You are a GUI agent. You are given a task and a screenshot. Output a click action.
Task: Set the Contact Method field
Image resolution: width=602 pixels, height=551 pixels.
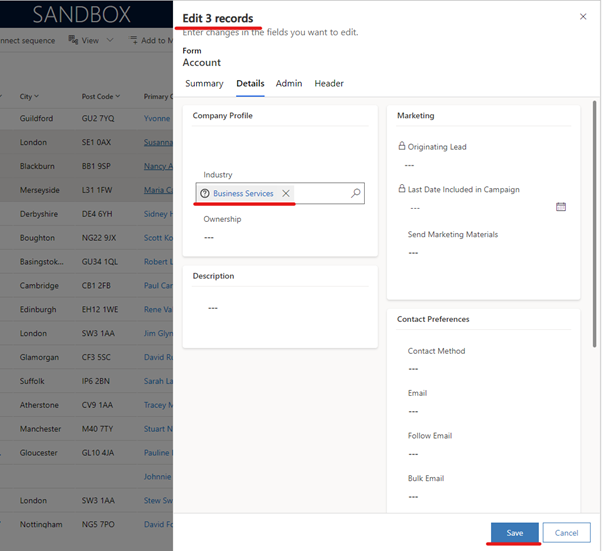[413, 369]
